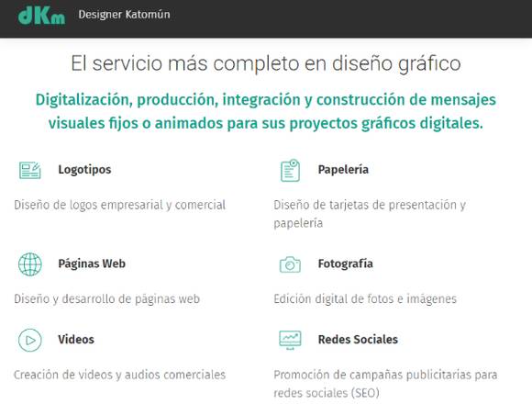
Task: Click the Páginas Web globe icon
Action: click(x=30, y=264)
